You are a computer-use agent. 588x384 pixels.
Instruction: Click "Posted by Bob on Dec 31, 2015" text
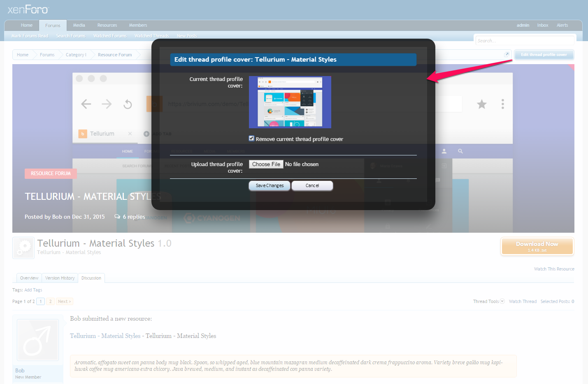(65, 217)
